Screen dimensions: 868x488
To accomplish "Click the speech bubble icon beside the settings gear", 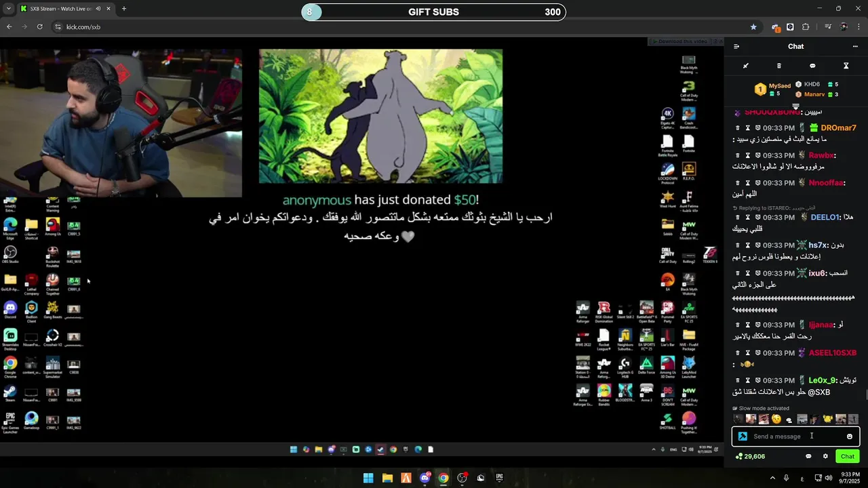I will (808, 456).
